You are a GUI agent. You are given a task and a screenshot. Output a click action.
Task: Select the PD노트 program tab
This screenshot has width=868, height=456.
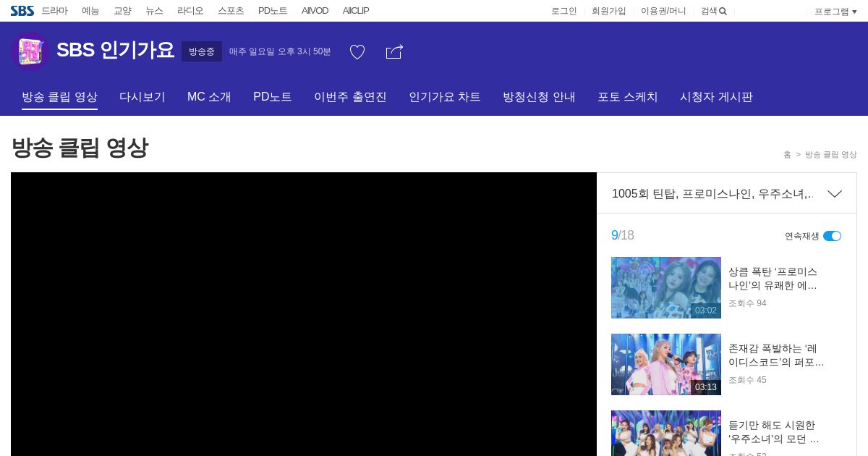(273, 97)
